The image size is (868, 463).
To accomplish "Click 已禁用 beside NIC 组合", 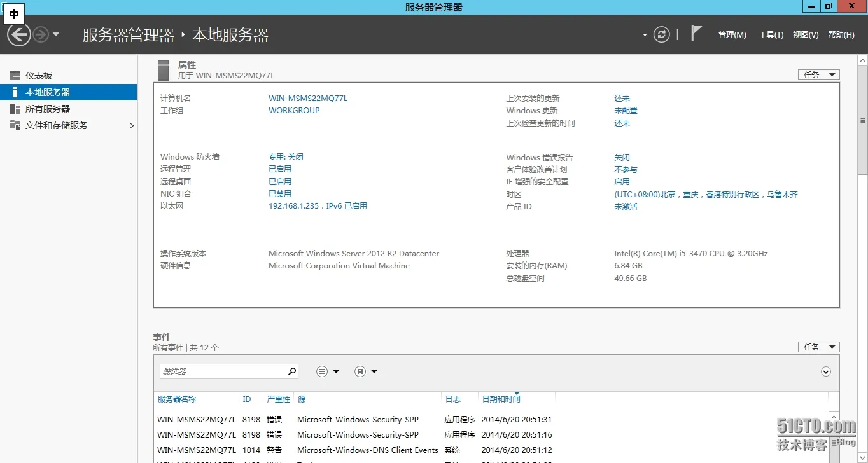I will 280,194.
